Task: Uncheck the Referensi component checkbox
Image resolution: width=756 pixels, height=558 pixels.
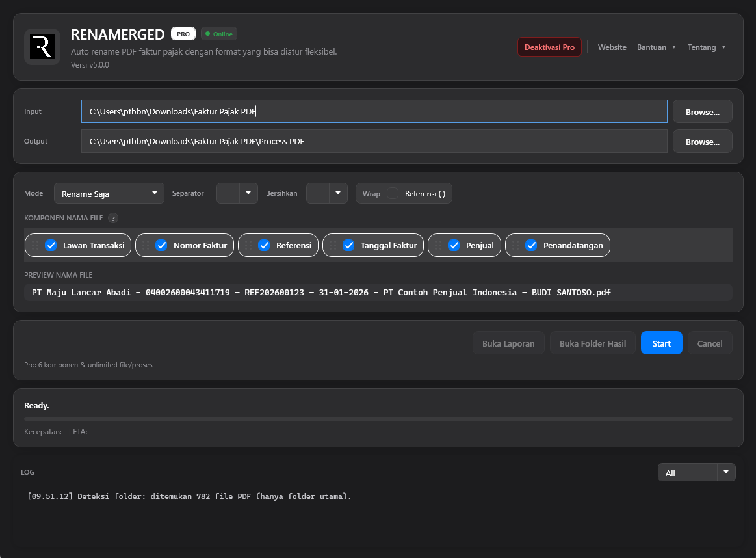Action: [x=264, y=245]
